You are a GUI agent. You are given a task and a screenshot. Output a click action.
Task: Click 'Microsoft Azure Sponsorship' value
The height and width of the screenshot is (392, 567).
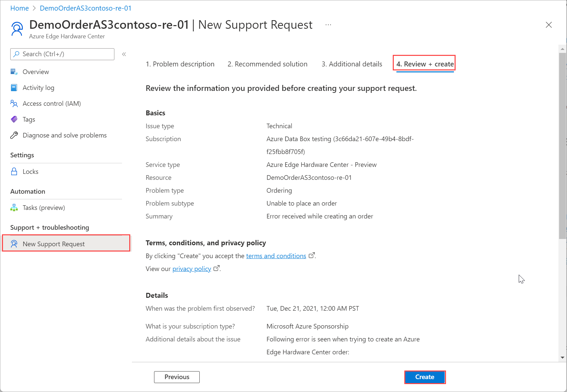point(307,326)
